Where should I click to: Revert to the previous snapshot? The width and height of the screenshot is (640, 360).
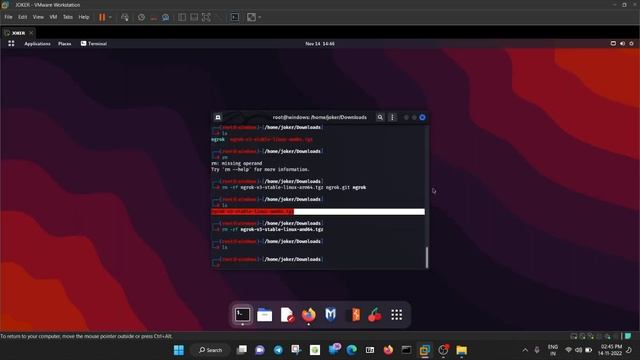[153, 17]
